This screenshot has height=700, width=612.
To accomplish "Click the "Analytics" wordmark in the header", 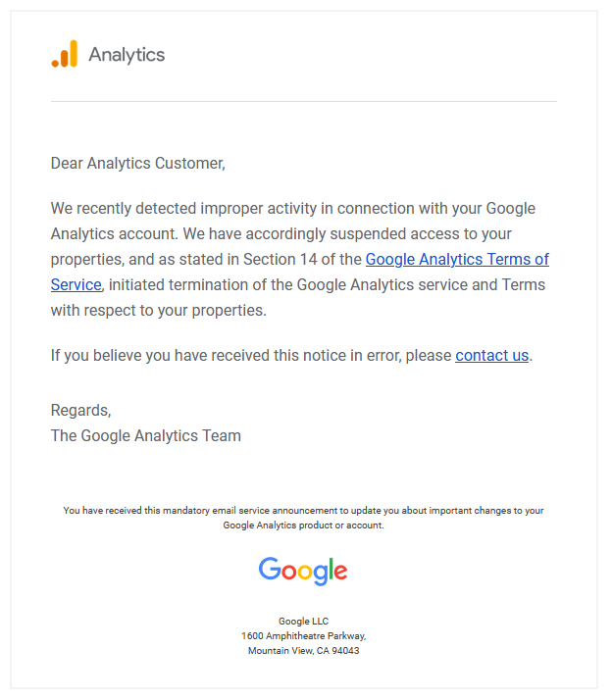I will (127, 55).
